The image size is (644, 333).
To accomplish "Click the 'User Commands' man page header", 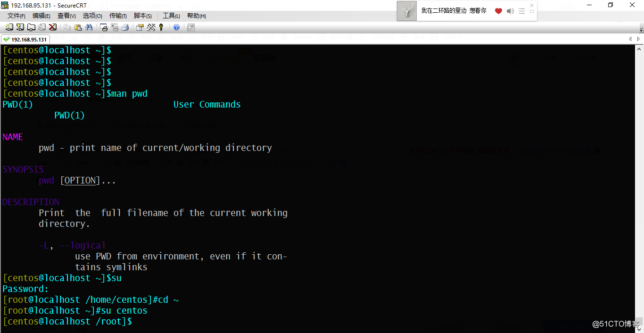I will tap(207, 104).
